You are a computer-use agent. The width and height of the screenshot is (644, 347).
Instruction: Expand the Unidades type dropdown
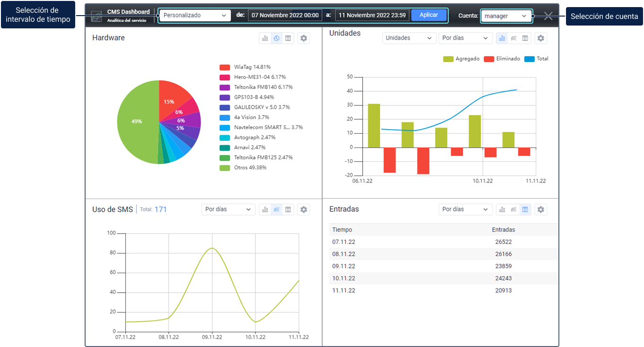pyautogui.click(x=409, y=38)
